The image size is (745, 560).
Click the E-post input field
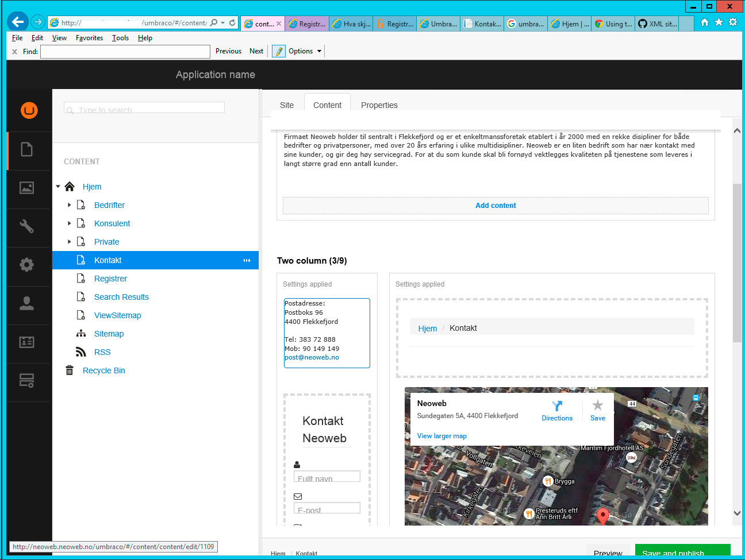(x=327, y=508)
